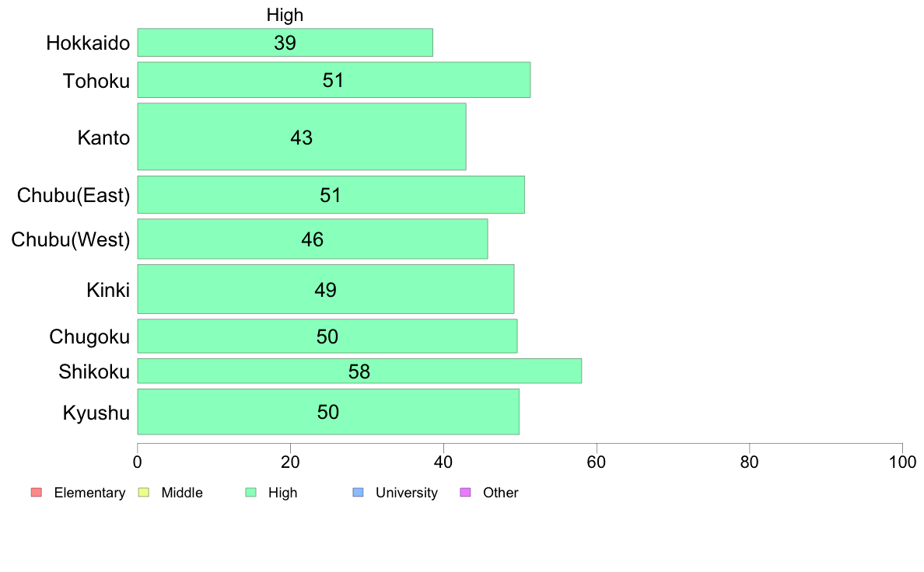The height and width of the screenshot is (572, 924).
Task: Click the Hokkaido region label
Action: click(x=88, y=43)
